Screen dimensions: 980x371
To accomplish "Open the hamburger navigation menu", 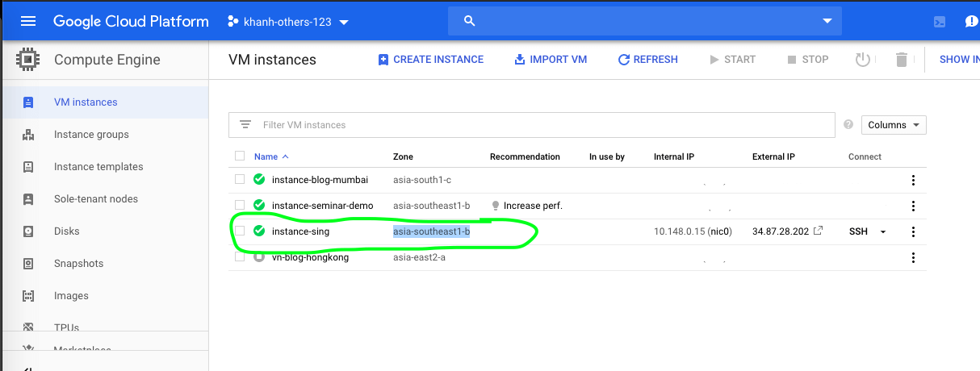I will click(x=28, y=22).
